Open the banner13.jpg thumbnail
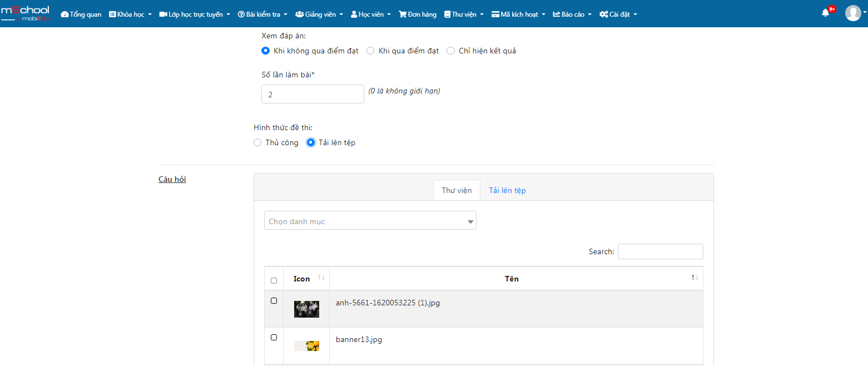 coord(306,346)
